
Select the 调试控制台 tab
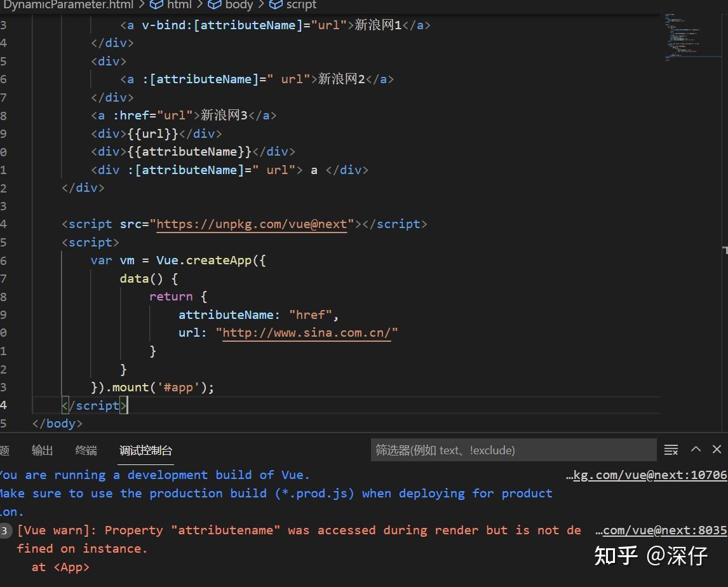tap(145, 450)
